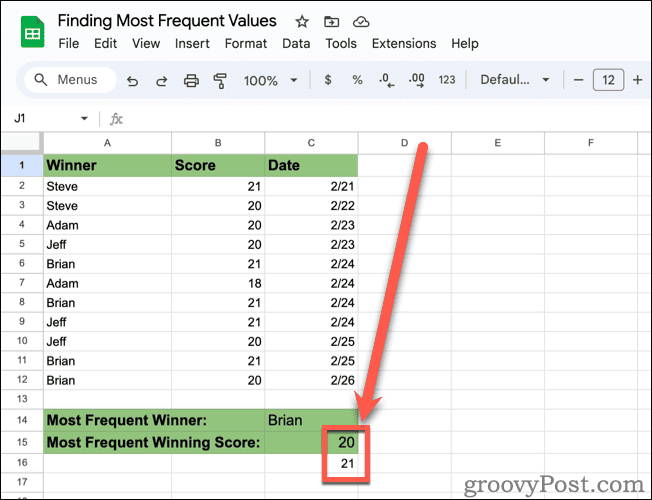Image resolution: width=652 pixels, height=500 pixels.
Task: Star the Finding Most Frequent Values document
Action: (x=302, y=22)
